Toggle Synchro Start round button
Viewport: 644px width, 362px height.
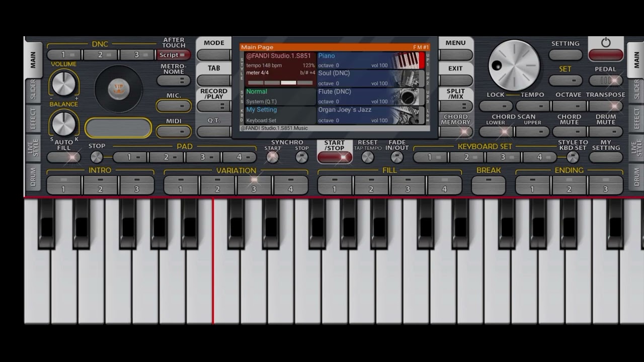pyautogui.click(x=272, y=157)
